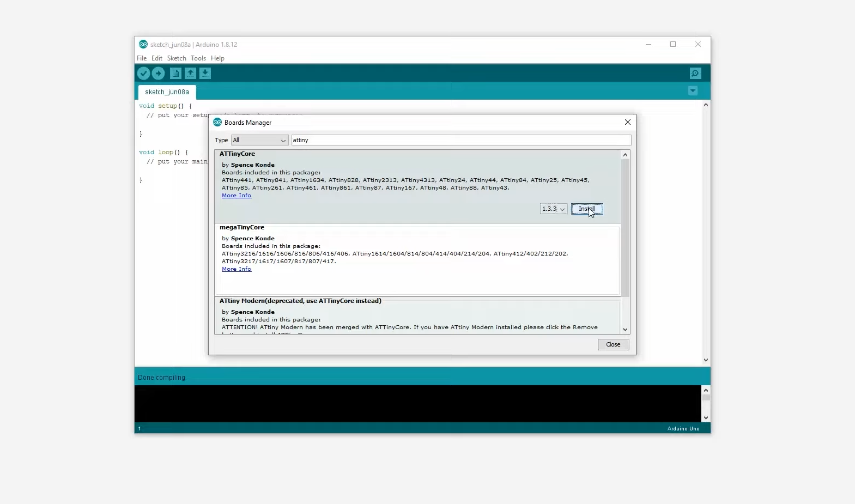Screen dimensions: 855x504
Task: Expand the Type filter dropdown
Action: [259, 140]
